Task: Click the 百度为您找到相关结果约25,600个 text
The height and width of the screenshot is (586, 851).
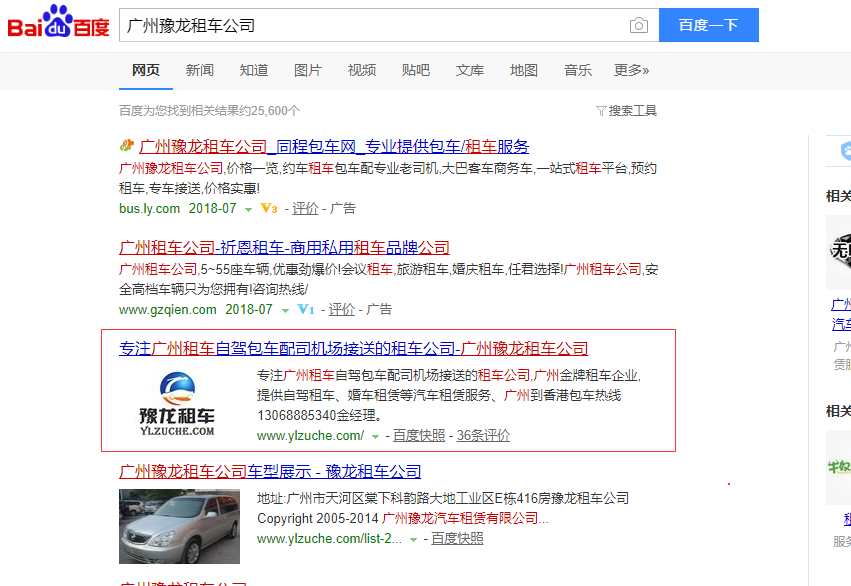Action: pyautogui.click(x=209, y=111)
